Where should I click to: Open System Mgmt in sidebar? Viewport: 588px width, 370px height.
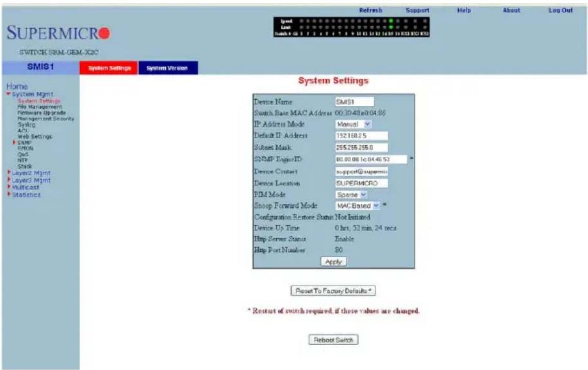pyautogui.click(x=34, y=94)
